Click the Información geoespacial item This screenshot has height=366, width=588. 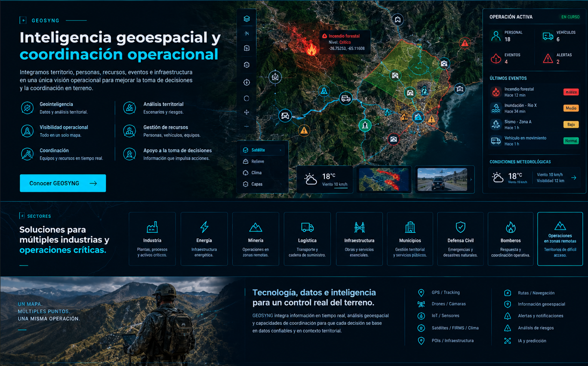tap(535, 304)
